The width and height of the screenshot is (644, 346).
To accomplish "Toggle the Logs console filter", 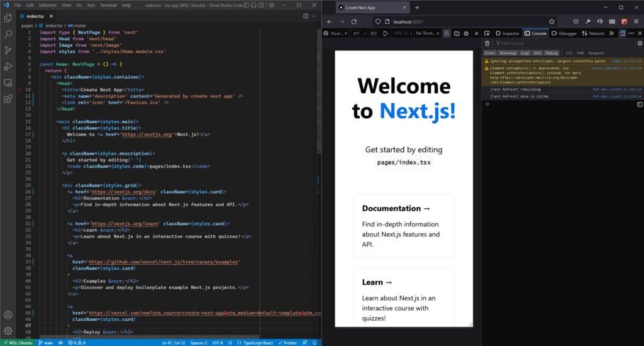I will tap(525, 53).
